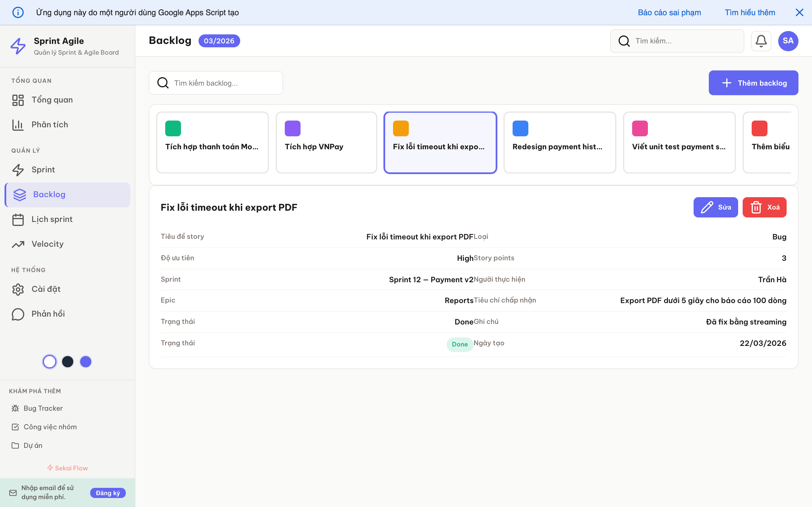Select the Tích hợp VNPay backlog card
812x507 pixels.
(326, 142)
